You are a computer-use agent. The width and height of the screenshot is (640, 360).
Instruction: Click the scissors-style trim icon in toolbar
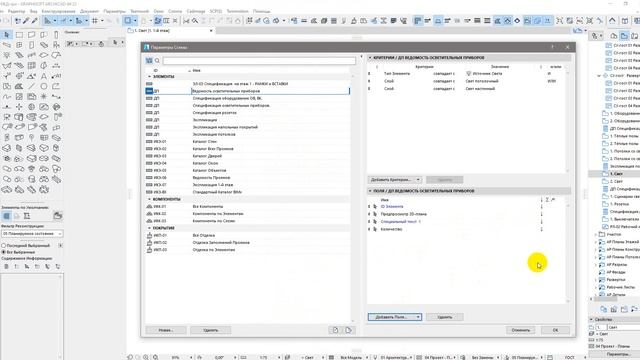point(186,20)
